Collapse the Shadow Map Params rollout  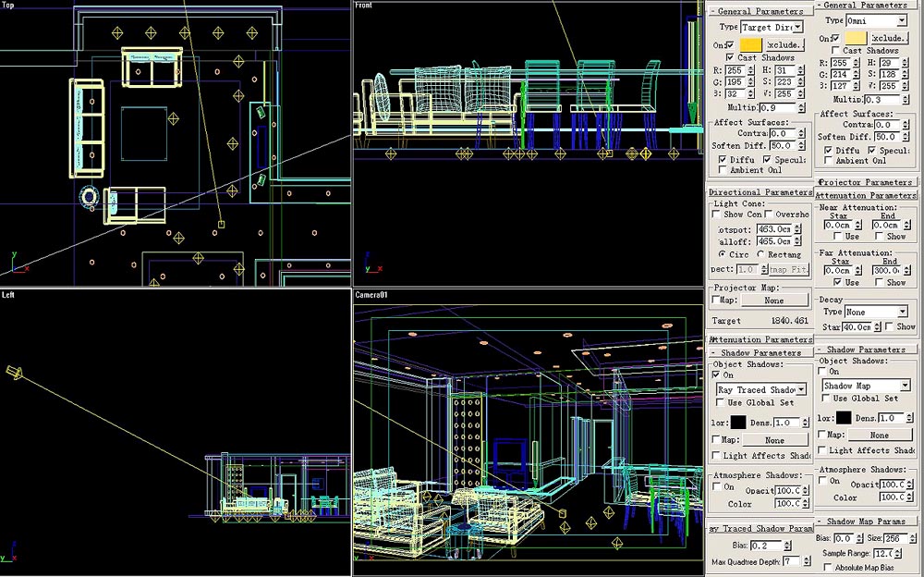(x=866, y=522)
